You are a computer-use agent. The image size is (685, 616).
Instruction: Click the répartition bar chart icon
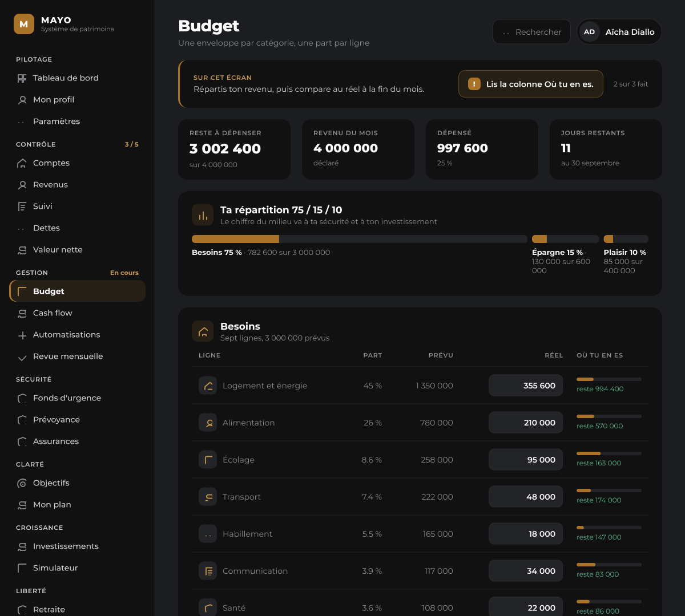click(203, 216)
